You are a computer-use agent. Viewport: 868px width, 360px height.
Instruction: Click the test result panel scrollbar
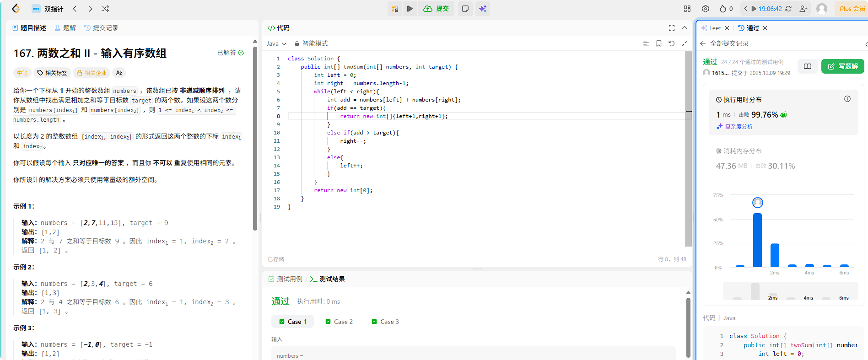688,327
